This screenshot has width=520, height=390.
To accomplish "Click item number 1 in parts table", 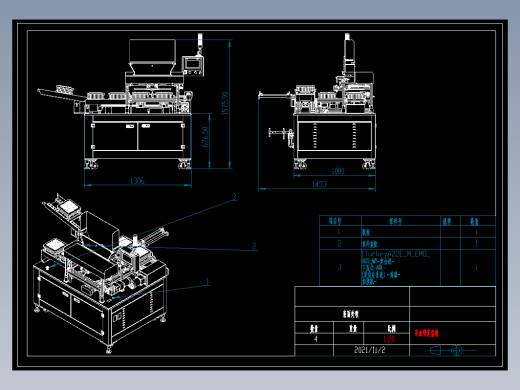I will (x=339, y=232).
